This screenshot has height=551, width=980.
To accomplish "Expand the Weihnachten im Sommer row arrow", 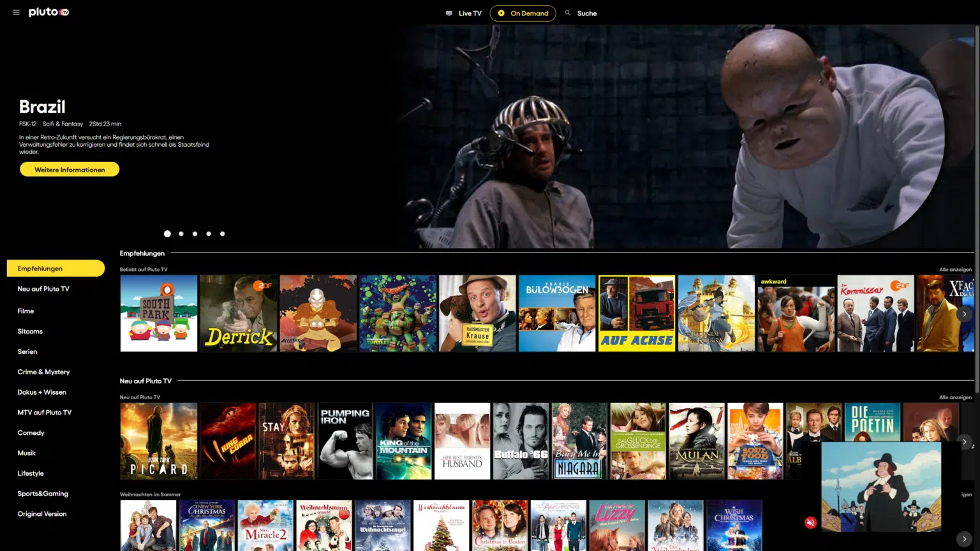I will (x=965, y=538).
